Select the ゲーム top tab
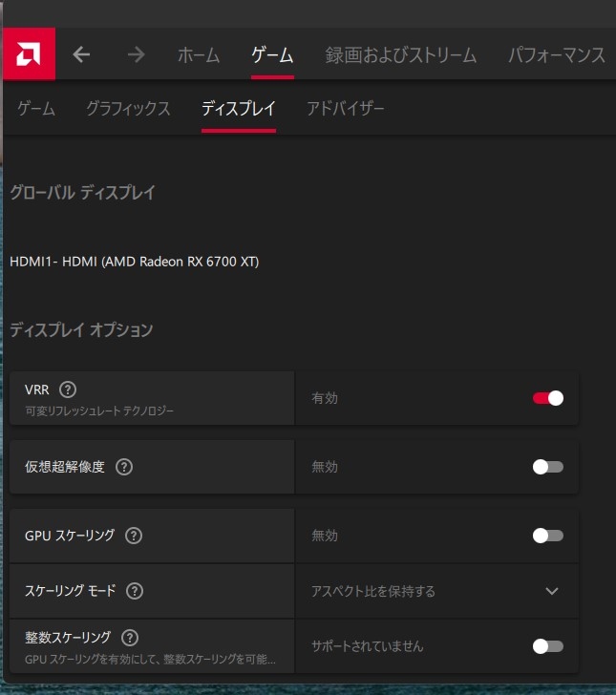616x695 pixels. 272,55
